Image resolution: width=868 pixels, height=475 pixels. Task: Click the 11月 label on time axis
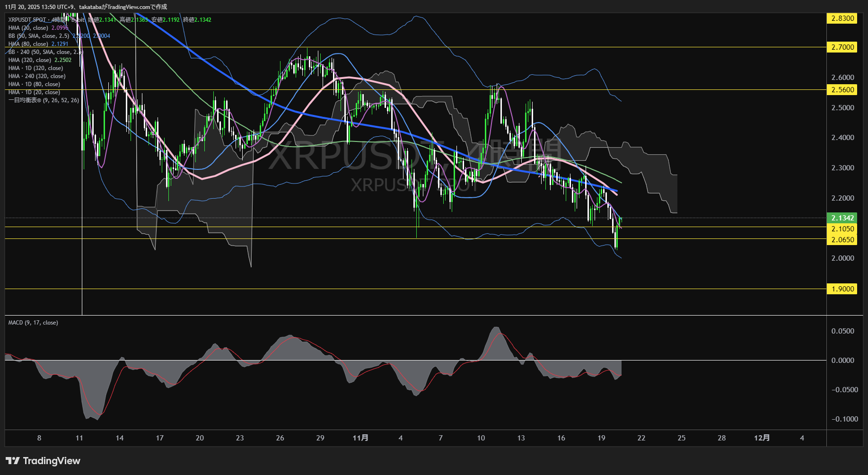(x=360, y=438)
